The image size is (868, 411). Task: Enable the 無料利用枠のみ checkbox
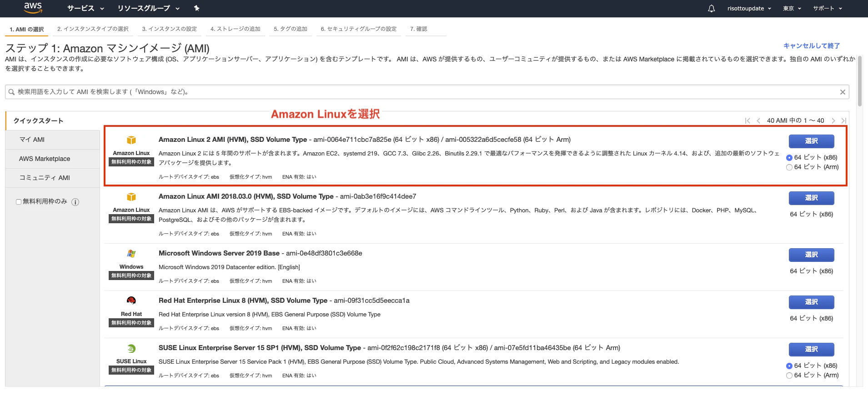(19, 202)
